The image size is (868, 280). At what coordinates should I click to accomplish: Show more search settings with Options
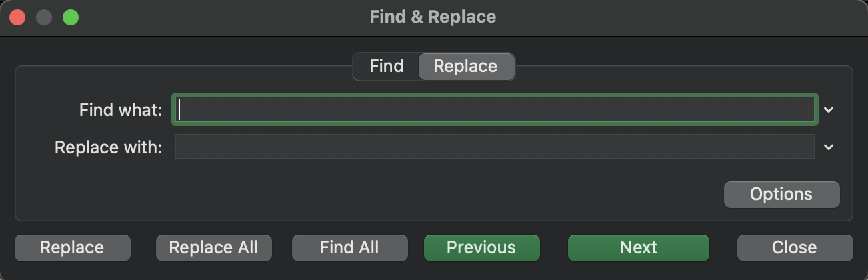point(781,194)
